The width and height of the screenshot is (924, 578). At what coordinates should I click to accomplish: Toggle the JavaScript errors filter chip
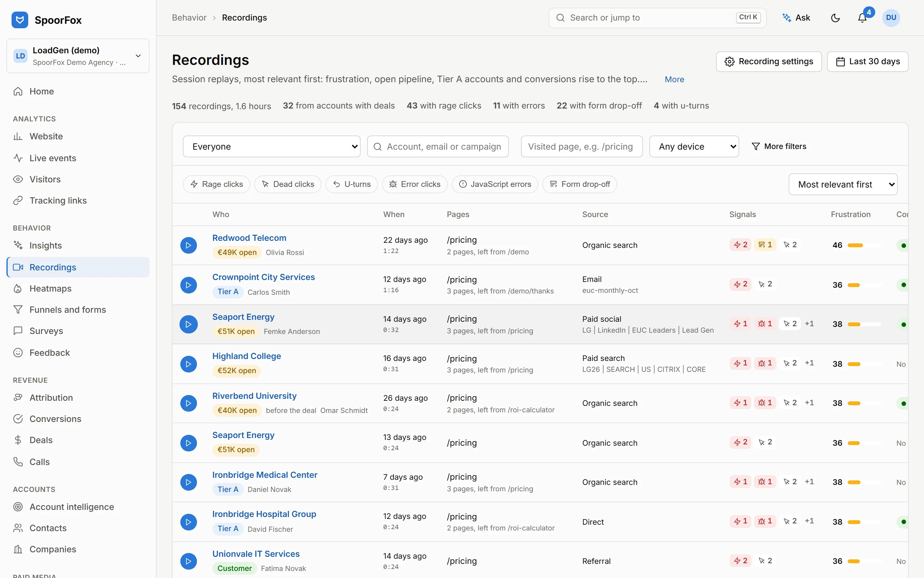point(495,184)
